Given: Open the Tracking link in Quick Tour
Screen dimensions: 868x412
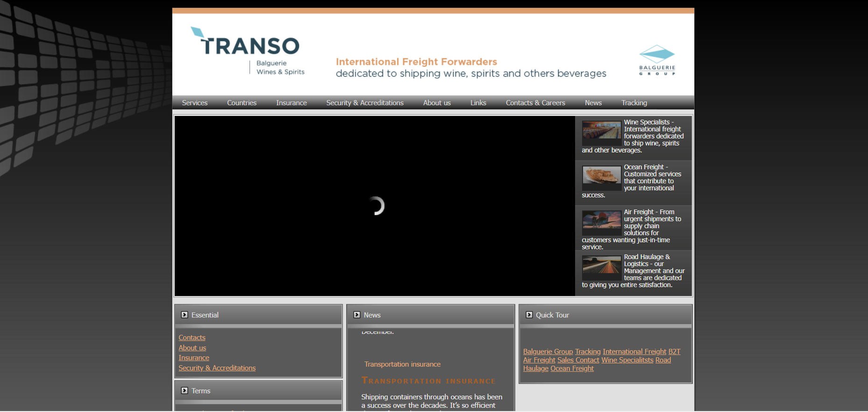Looking at the screenshot, I should pos(588,352).
